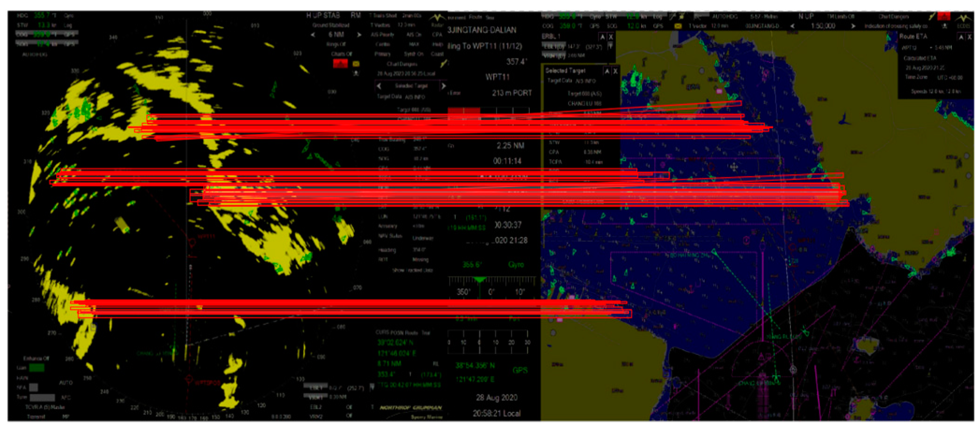Click the Help button
This screenshot has width=980, height=432.
(x=438, y=43)
